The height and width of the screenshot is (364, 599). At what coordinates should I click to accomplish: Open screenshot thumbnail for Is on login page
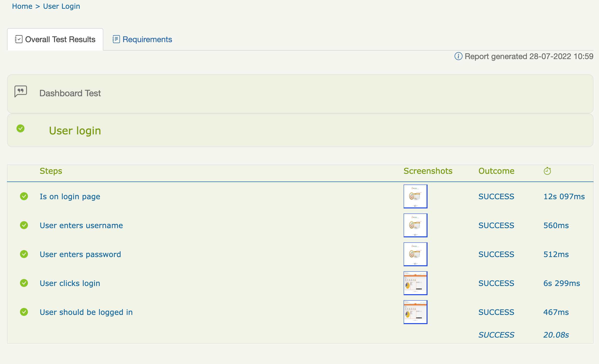[415, 196]
